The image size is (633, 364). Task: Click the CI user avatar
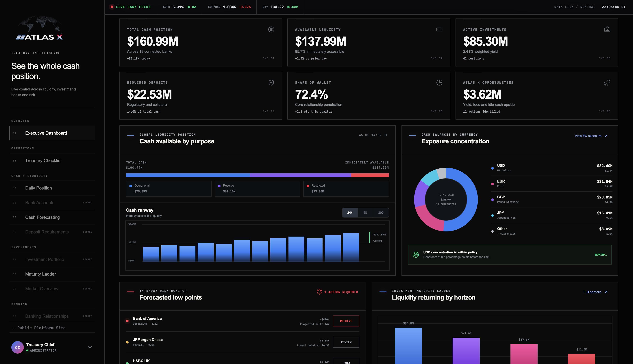pos(18,347)
